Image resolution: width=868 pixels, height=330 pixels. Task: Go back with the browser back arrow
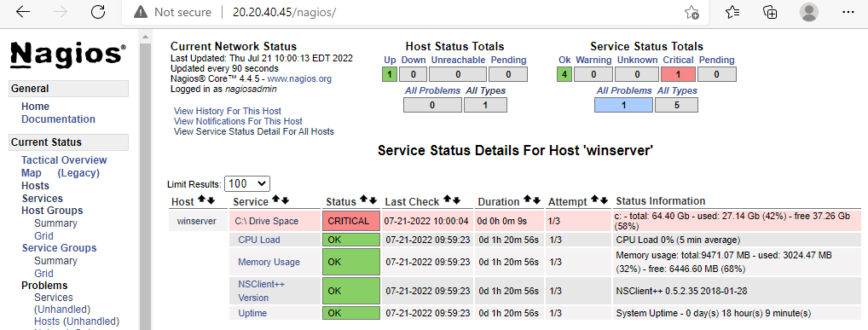pyautogui.click(x=23, y=12)
